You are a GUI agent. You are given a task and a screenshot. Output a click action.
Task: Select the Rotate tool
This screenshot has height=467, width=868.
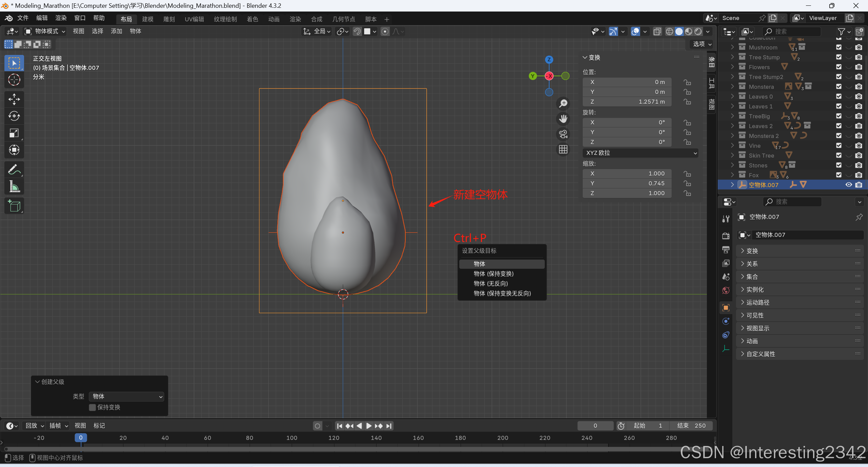(x=14, y=116)
